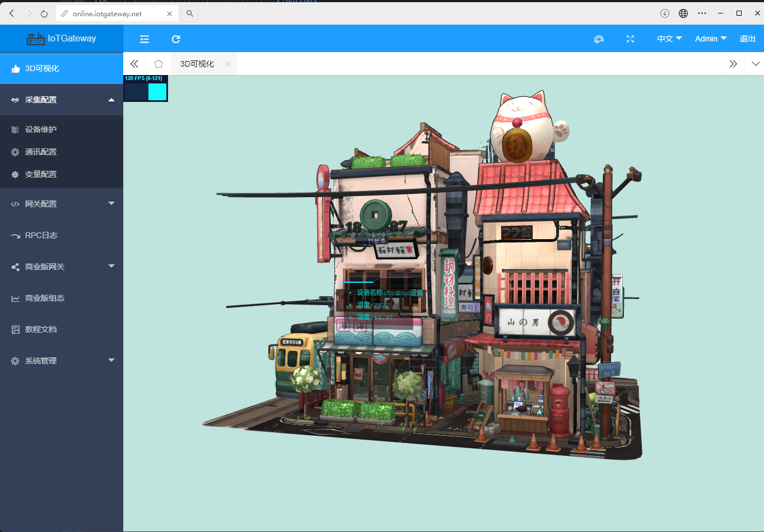The width and height of the screenshot is (764, 532).
Task: Open the 中文 language dropdown
Action: coord(669,39)
